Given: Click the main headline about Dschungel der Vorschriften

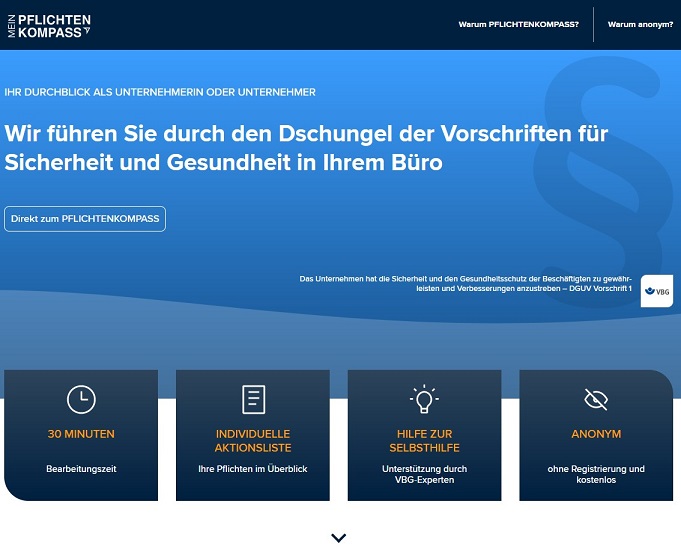Looking at the screenshot, I should 306,148.
